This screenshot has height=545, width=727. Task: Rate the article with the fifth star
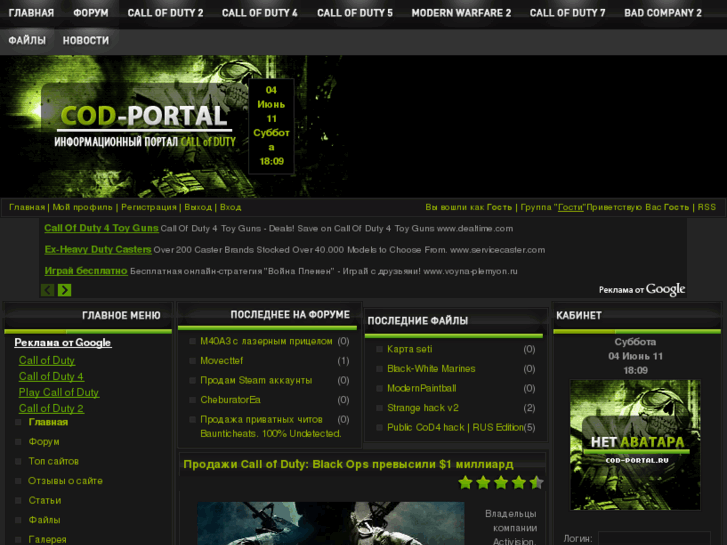(x=536, y=482)
